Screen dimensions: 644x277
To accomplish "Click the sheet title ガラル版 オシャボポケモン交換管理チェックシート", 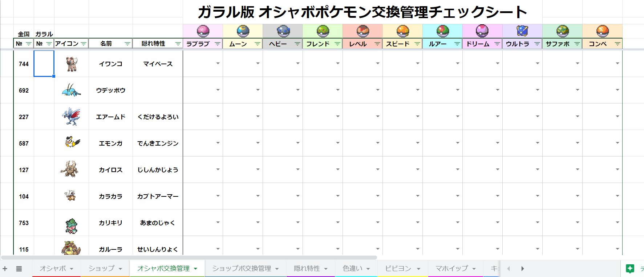I will click(x=362, y=12).
